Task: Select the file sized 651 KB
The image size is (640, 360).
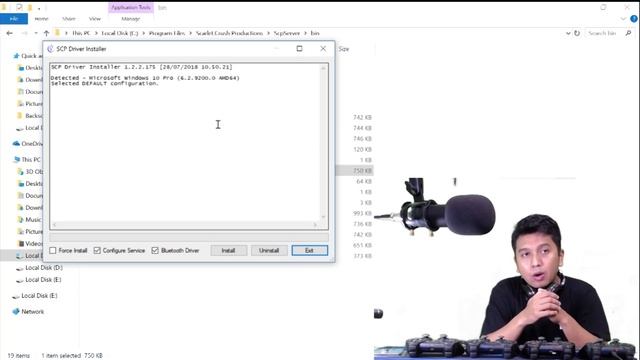Action: (362, 245)
